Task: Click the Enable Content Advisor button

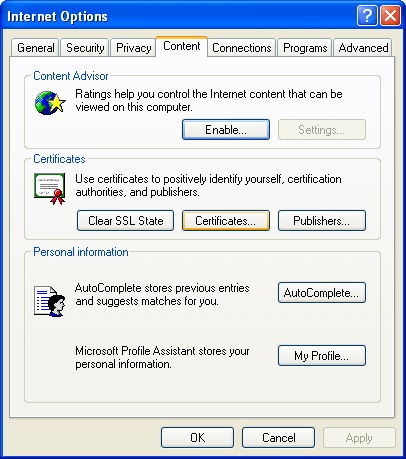Action: pyautogui.click(x=226, y=129)
